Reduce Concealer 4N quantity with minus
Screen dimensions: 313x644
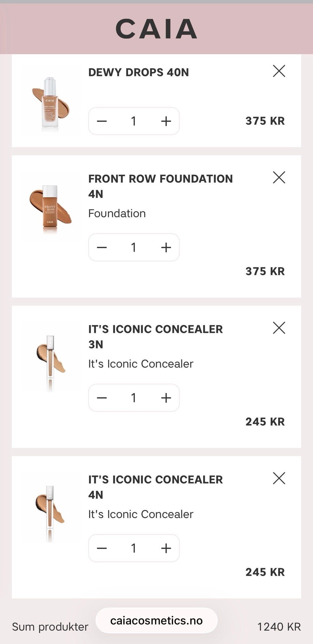102,548
